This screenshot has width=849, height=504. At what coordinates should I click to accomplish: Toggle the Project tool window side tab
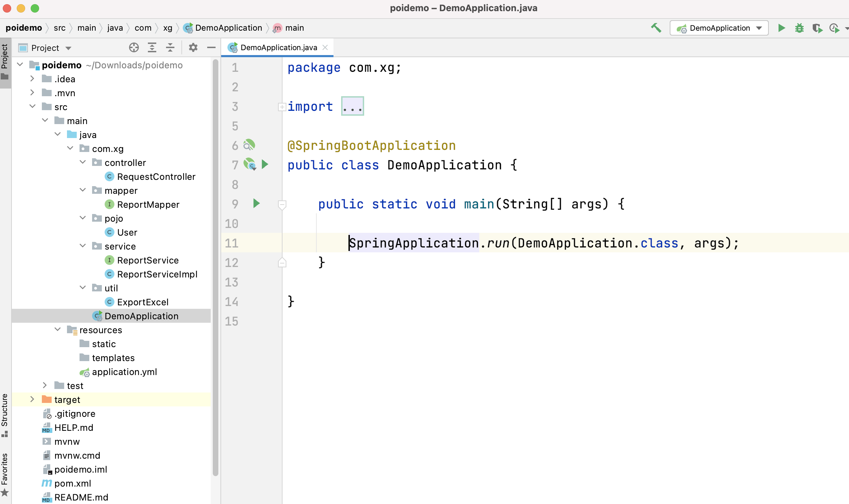tap(5, 61)
